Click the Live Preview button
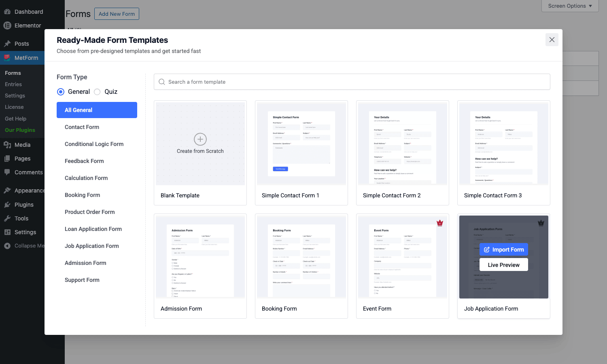Image resolution: width=607 pixels, height=364 pixels. point(504,265)
